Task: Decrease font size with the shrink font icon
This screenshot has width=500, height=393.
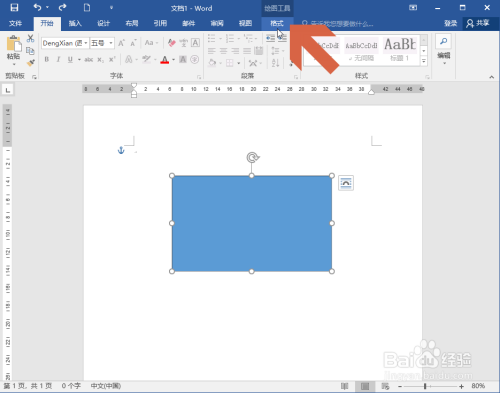Action: 133,43
